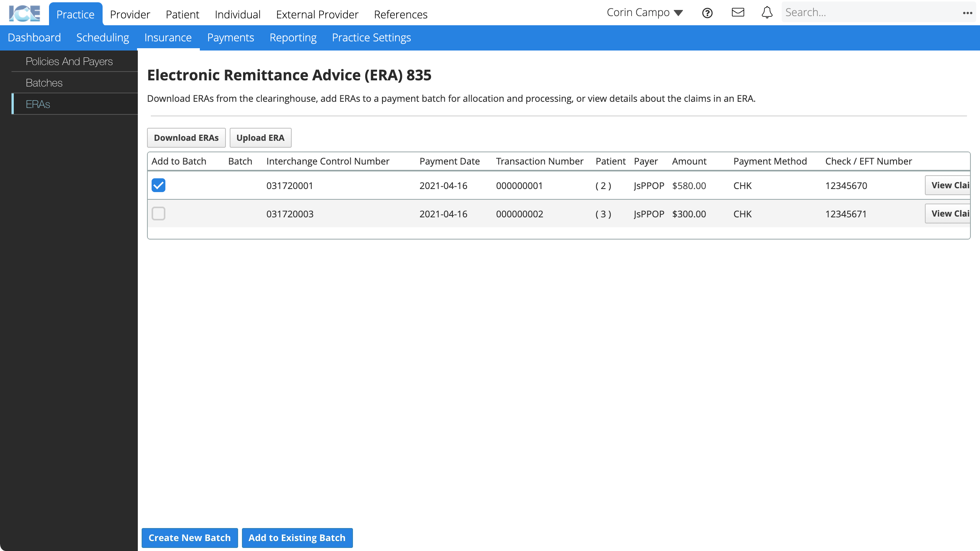Click Add to Existing Batch button

(297, 538)
